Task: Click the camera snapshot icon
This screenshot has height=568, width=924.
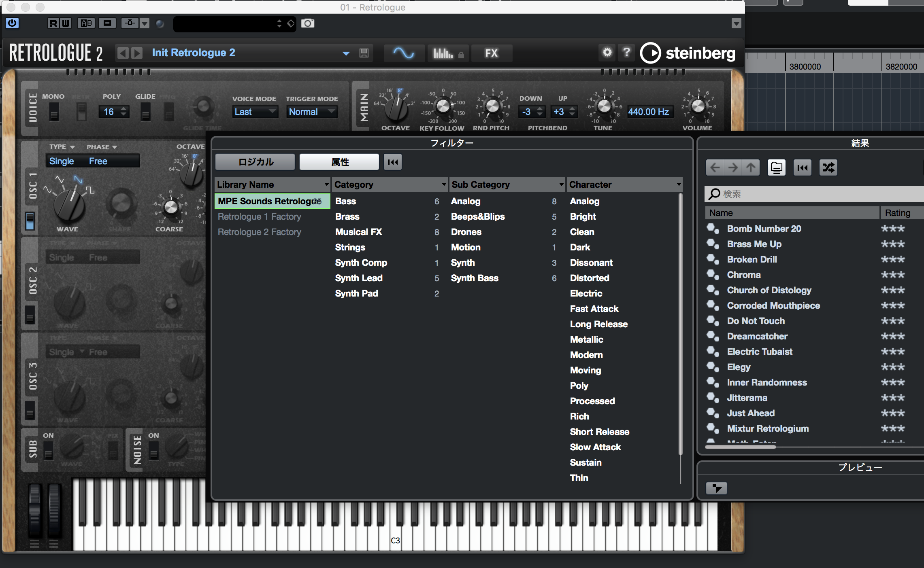Action: tap(308, 23)
